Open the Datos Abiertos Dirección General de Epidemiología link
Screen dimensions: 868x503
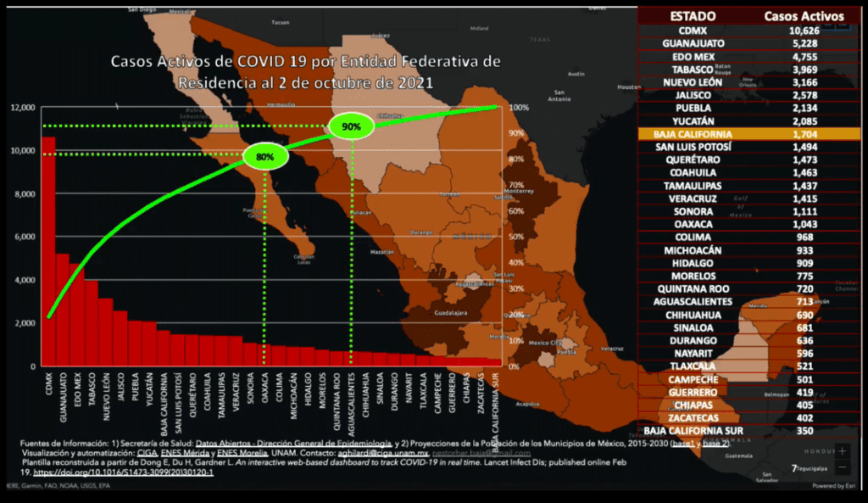tap(293, 444)
